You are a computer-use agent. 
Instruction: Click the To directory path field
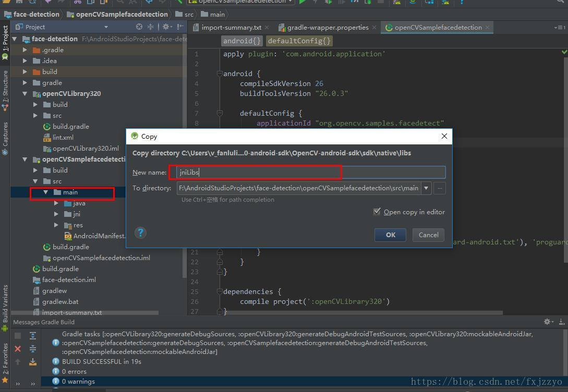point(299,188)
